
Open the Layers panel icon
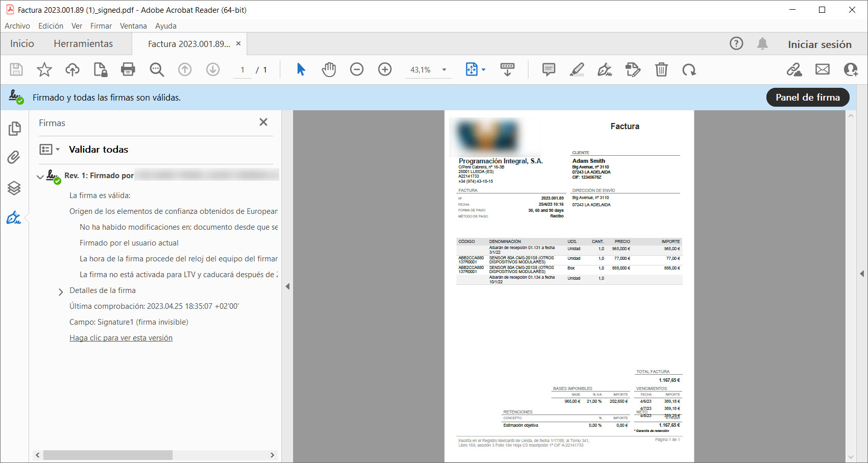point(14,188)
